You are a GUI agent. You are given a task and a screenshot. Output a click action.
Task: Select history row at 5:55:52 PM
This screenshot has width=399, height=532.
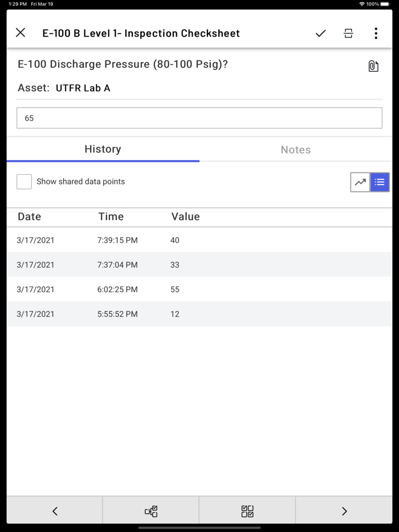tap(199, 314)
